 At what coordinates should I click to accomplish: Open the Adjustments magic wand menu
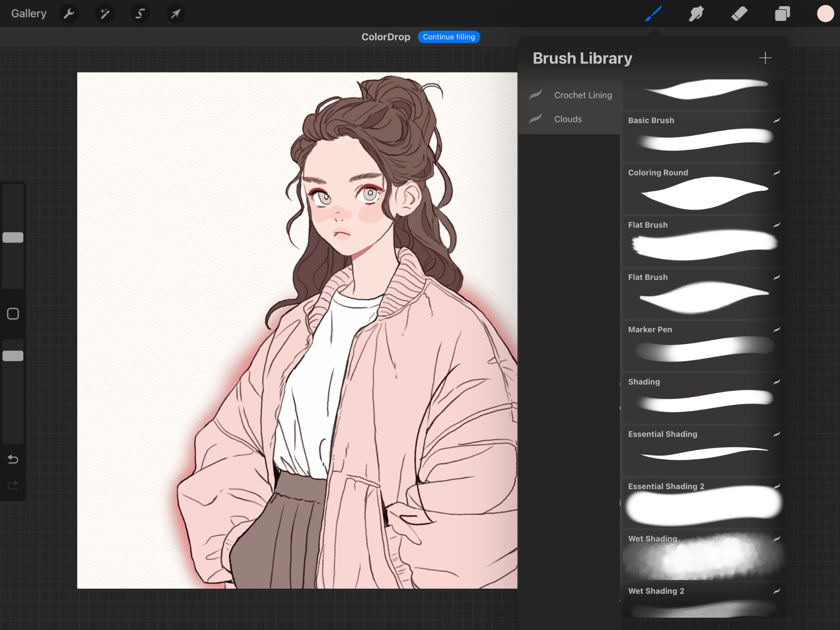pyautogui.click(x=104, y=13)
